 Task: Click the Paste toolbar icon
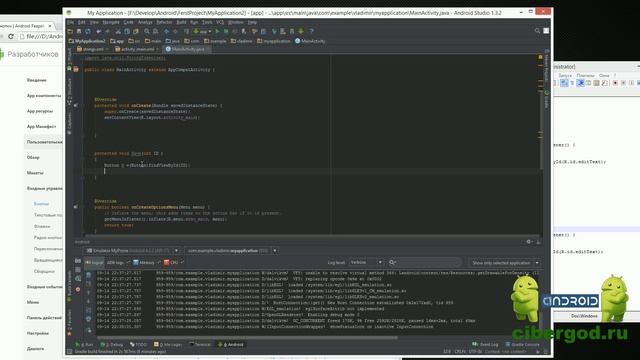tap(136, 31)
